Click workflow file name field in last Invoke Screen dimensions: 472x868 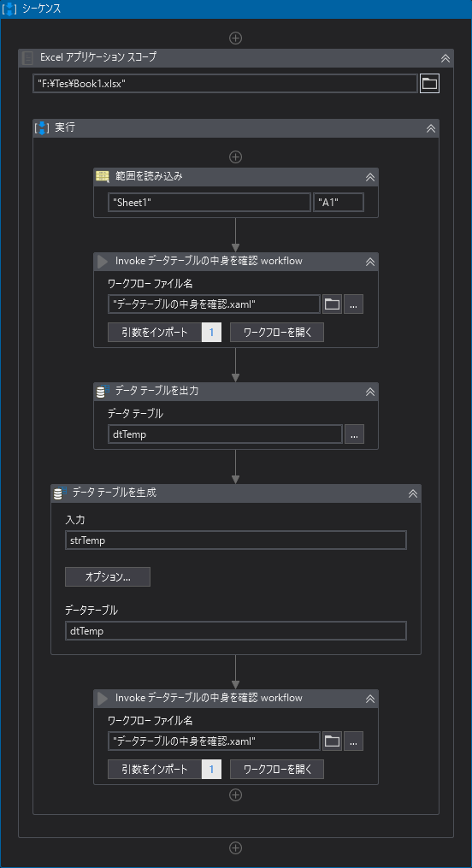pos(214,741)
